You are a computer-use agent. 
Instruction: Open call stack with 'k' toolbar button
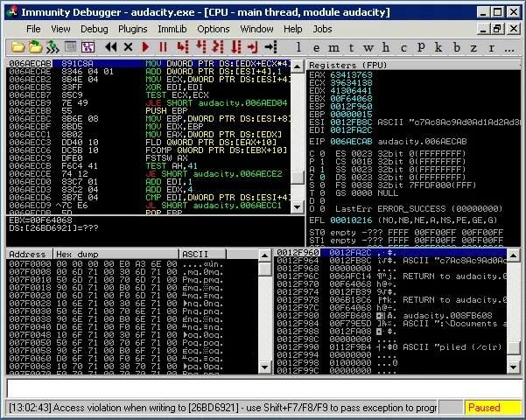point(440,46)
